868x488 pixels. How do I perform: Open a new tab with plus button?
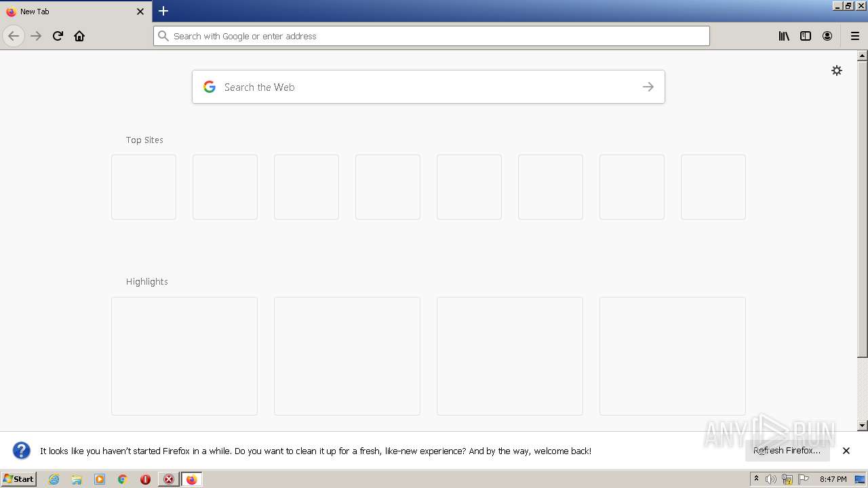[163, 11]
